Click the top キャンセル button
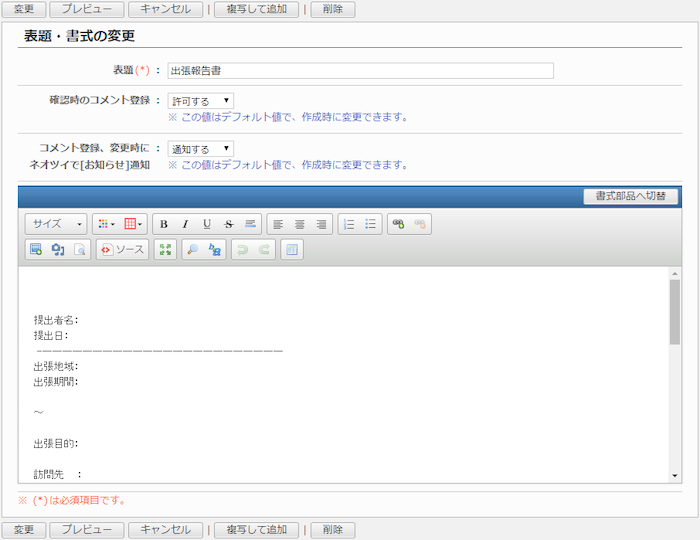The image size is (700, 540). click(x=166, y=9)
